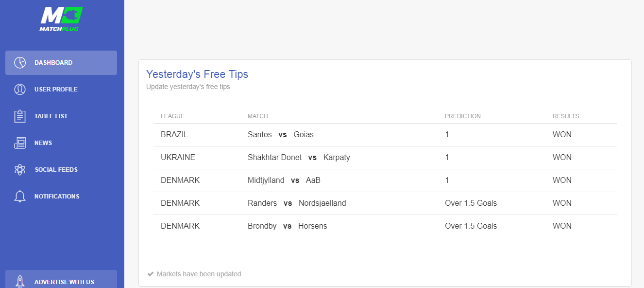
Task: Click the Advertise With Us rocket icon
Action: [x=20, y=282]
